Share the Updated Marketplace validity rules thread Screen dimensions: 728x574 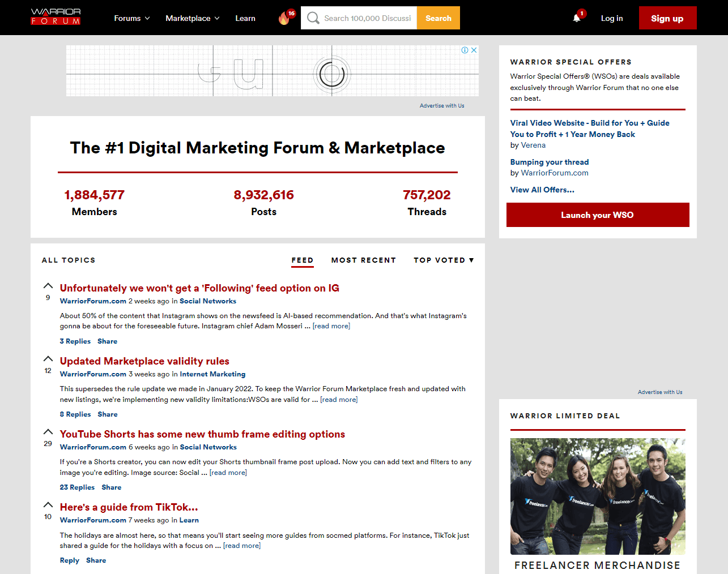108,414
